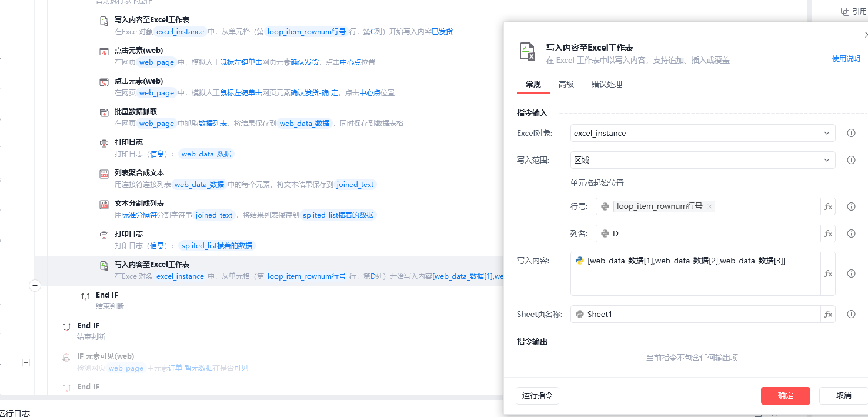This screenshot has height=417, width=868.
Task: Click the 确定 button
Action: click(785, 395)
